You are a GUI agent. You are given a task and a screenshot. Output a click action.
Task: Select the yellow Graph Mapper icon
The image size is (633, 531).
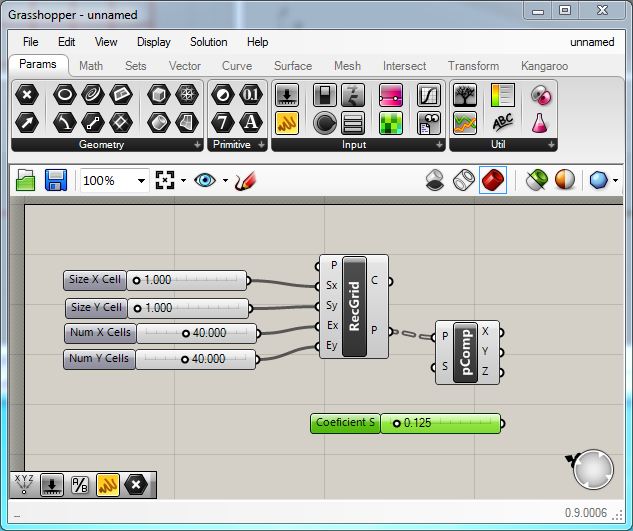tap(287, 123)
